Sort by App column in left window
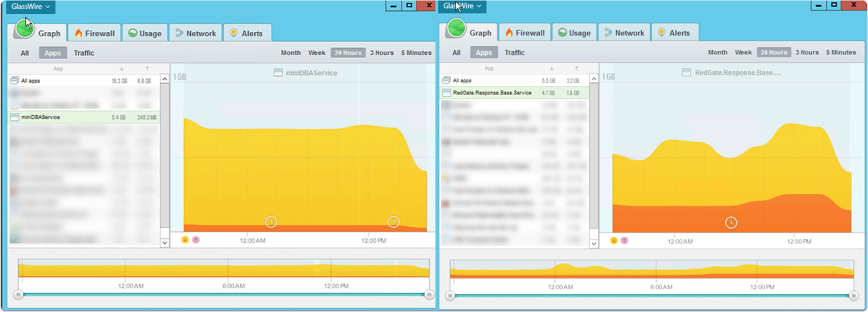This screenshot has width=868, height=312. (58, 69)
